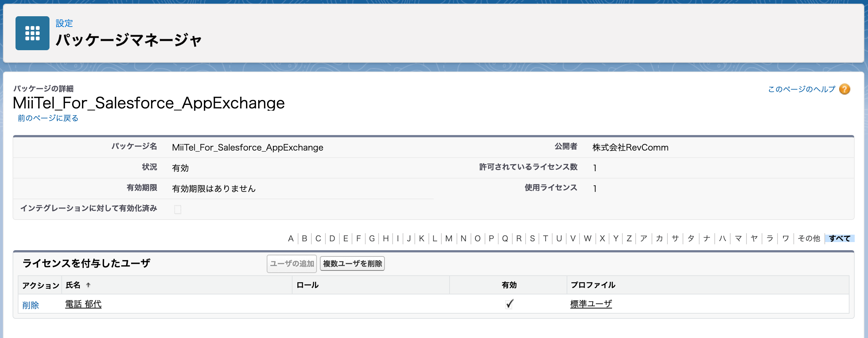Filter users by letter M

449,238
